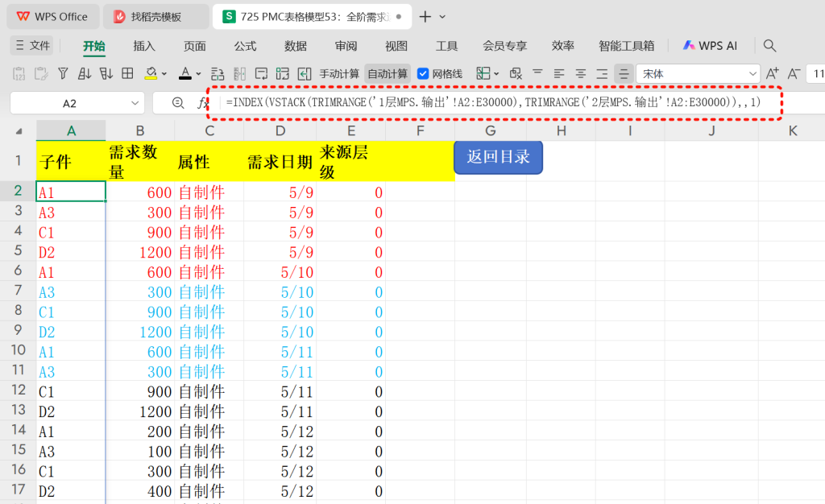This screenshot has height=504, width=825.
Task: Click the green left-arrow cell icon
Action: coord(304,73)
